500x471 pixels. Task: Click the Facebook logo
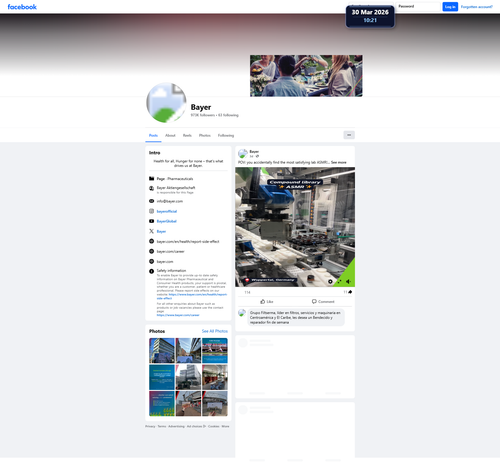click(22, 7)
